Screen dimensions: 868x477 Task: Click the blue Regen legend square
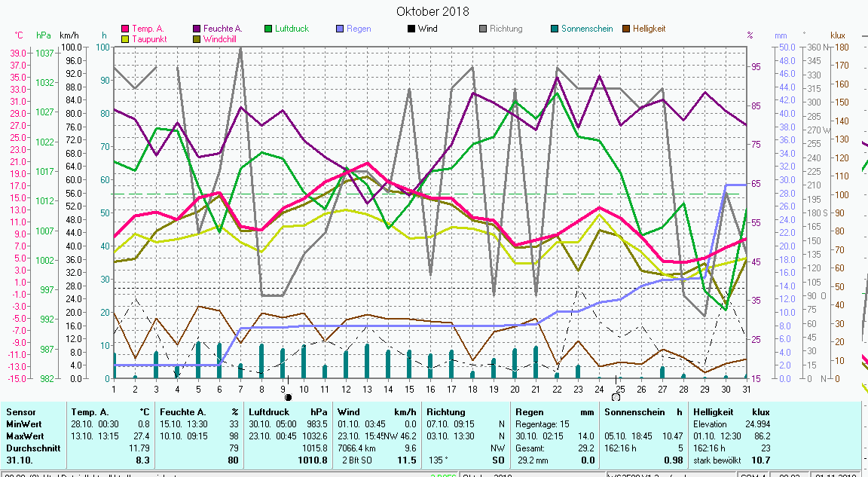pyautogui.click(x=341, y=29)
